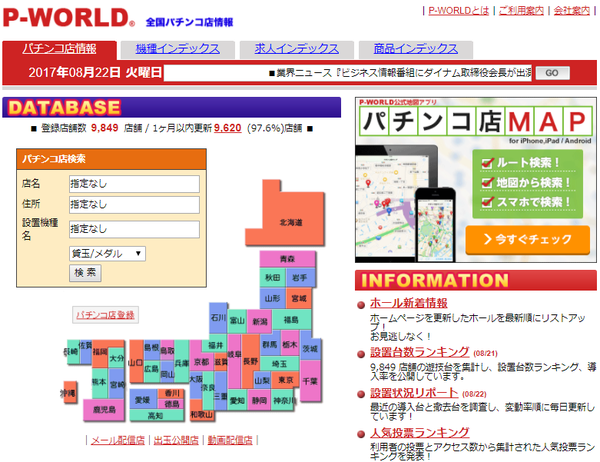Screen dimensions: 600x462
Task: Open the ホール新着情報 link
Action: pos(409,303)
